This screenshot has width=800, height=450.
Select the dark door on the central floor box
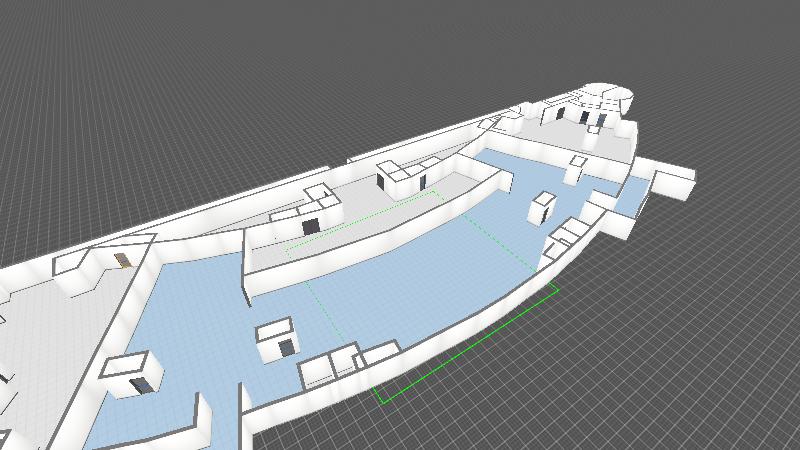click(288, 346)
